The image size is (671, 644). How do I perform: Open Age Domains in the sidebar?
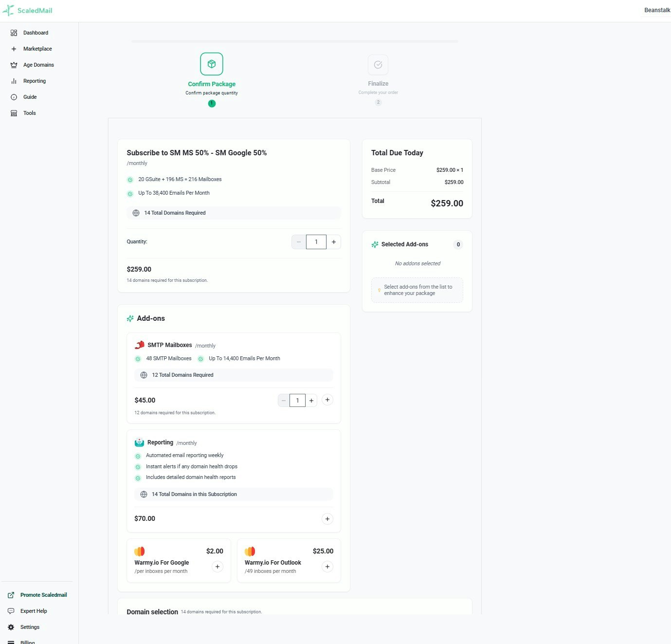38,65
